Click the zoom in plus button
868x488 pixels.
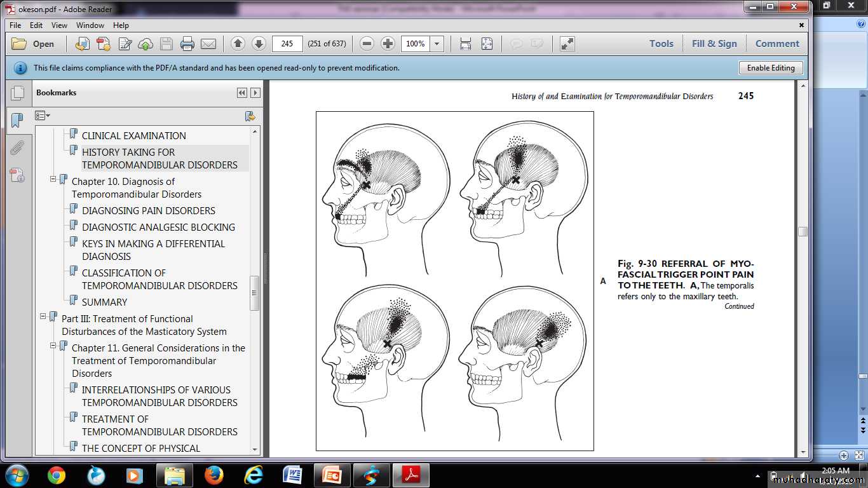[388, 44]
